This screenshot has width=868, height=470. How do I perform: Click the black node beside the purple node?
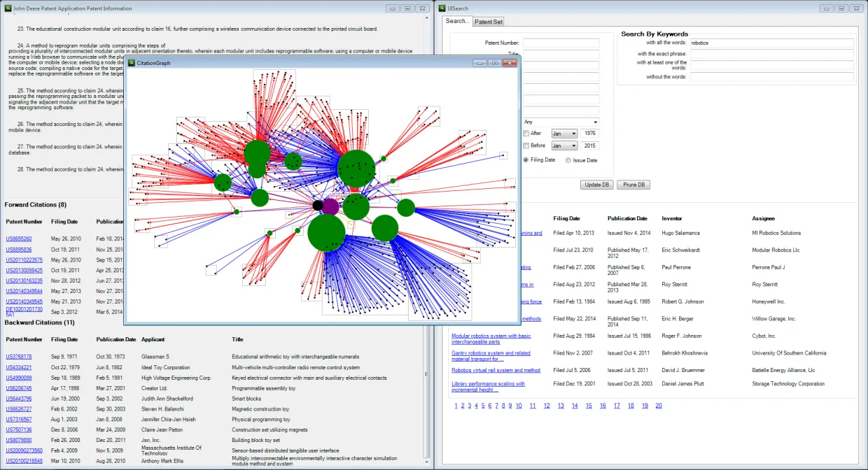coord(318,205)
